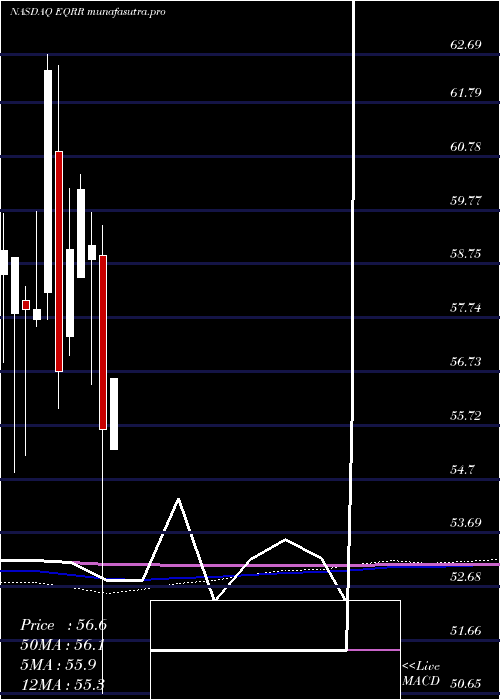The image size is (500, 700).
Task: Click the 60.78 price axis label
Action: (x=466, y=146)
